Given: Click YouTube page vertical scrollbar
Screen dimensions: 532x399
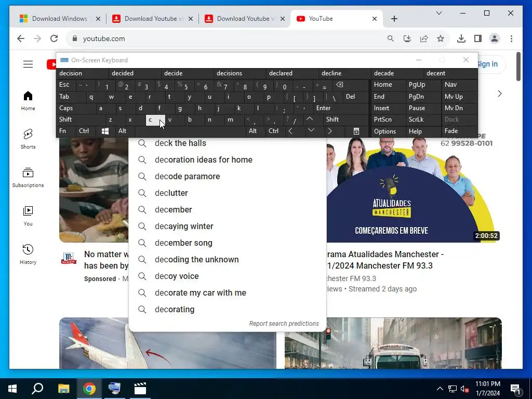Looking at the screenshot, I should [518, 67].
